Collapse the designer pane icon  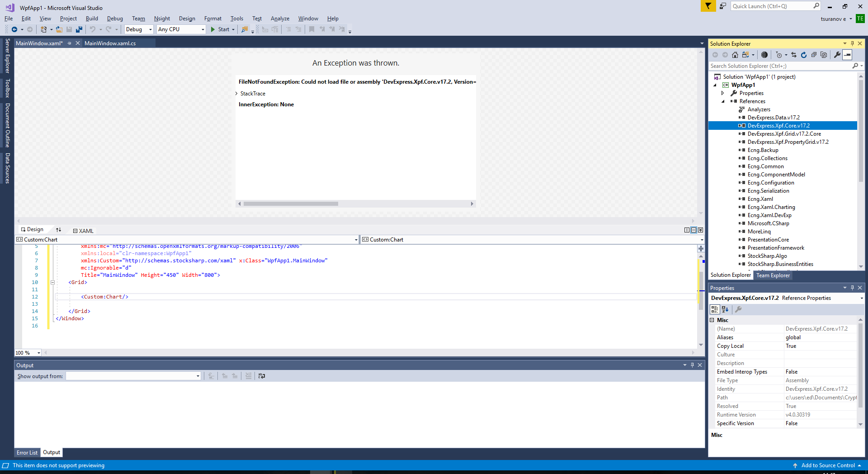700,230
